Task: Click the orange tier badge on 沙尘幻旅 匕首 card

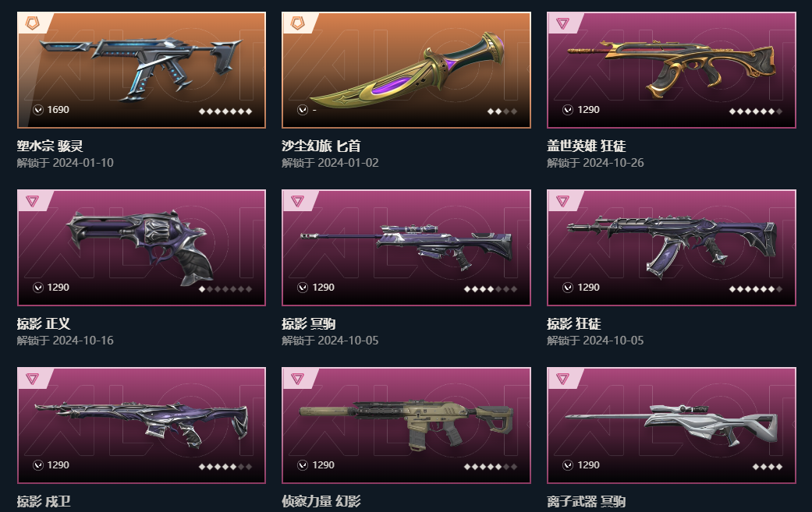Action: [298, 23]
